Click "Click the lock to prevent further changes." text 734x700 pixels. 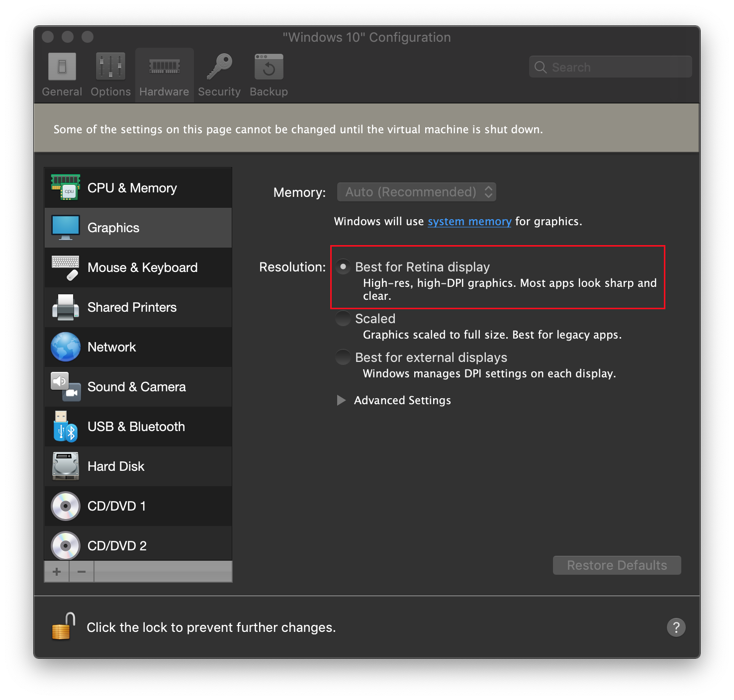click(x=211, y=627)
